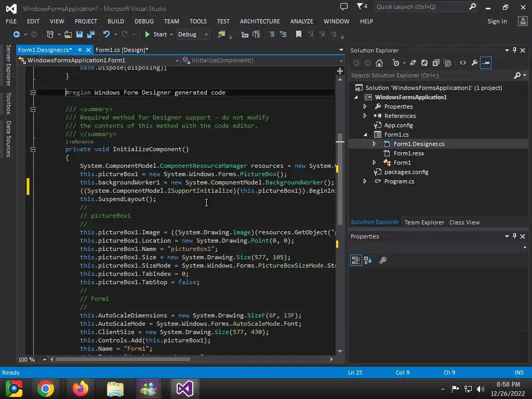
Task: Click Sign in link
Action: click(x=497, y=21)
